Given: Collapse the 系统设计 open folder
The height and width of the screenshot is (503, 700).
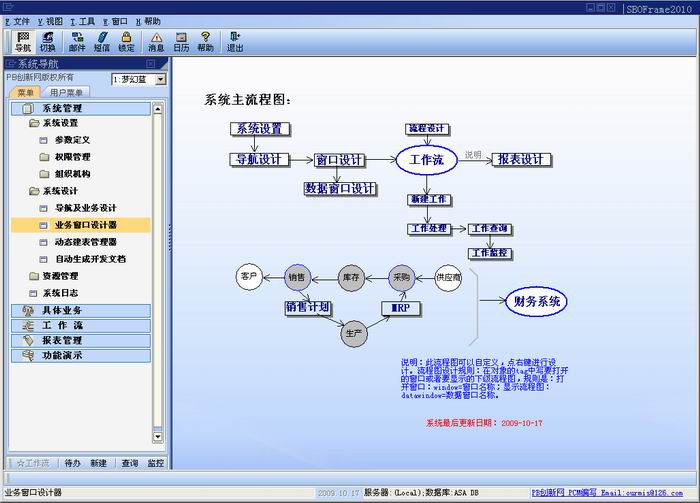Looking at the screenshot, I should [x=34, y=191].
